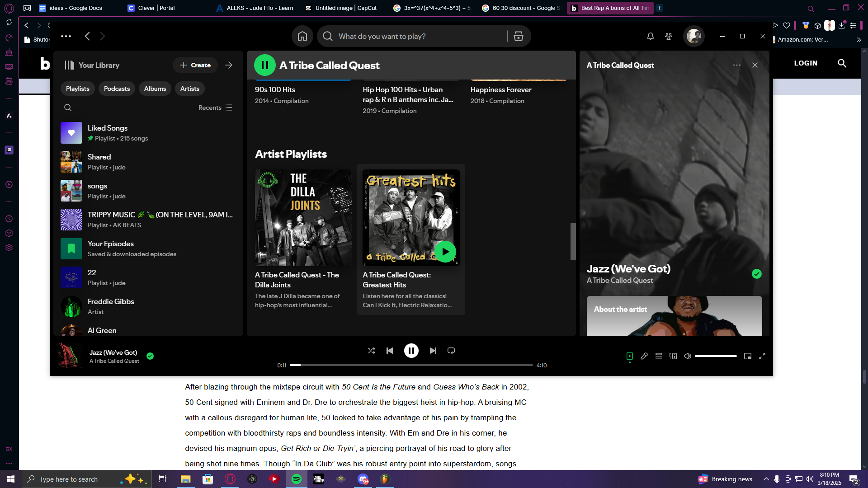Open Friend Activity icon
This screenshot has width=868, height=488.
pos(669,36)
